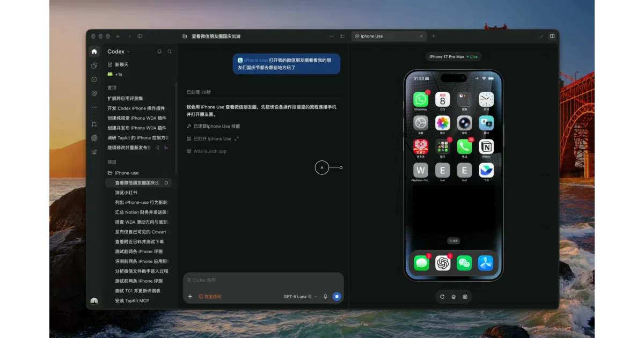
Task: Click the clock history icon in left rail
Action: click(x=94, y=79)
